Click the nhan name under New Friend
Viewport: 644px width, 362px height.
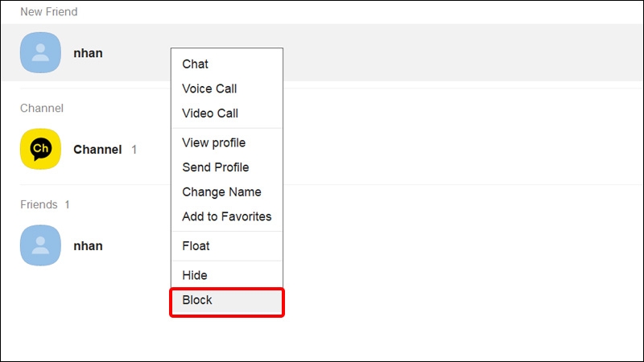pos(88,53)
